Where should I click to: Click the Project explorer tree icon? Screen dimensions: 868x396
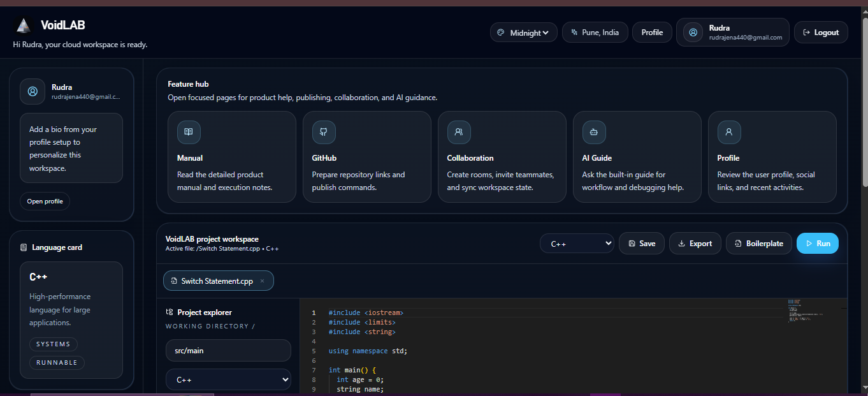(x=170, y=312)
